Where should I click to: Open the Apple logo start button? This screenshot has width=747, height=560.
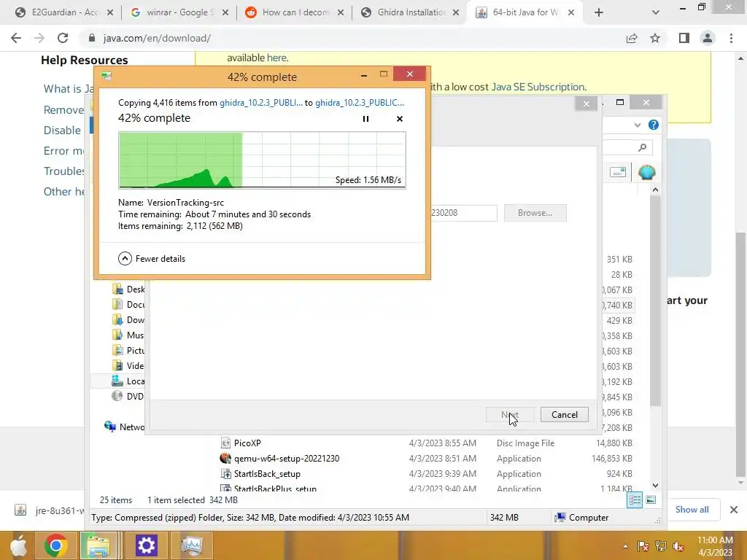[x=18, y=545]
